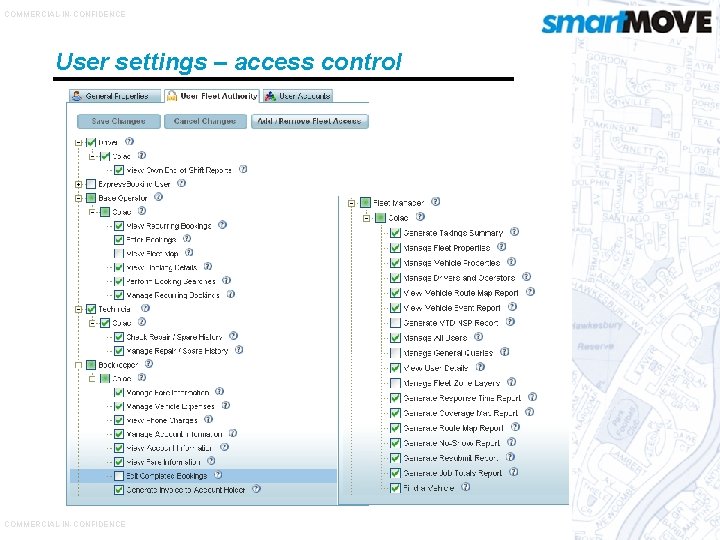The width and height of the screenshot is (720, 540).
Task: Click help icon for Manage Recurring Bookings
Action: pyautogui.click(x=231, y=294)
